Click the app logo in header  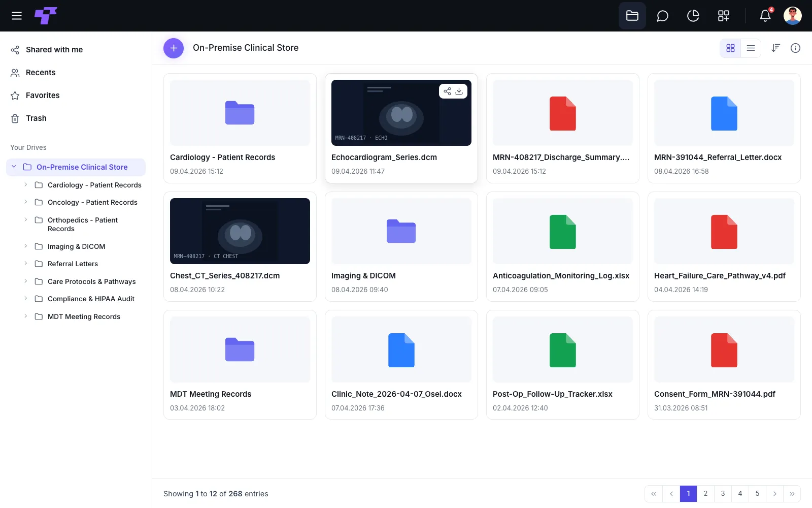(x=46, y=16)
